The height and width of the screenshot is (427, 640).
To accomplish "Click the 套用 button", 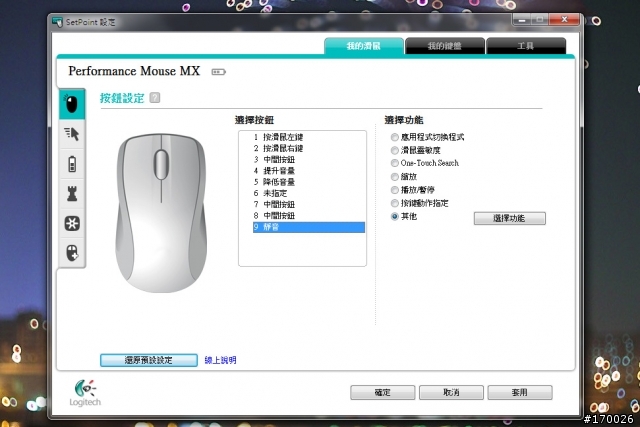I will coord(520,392).
